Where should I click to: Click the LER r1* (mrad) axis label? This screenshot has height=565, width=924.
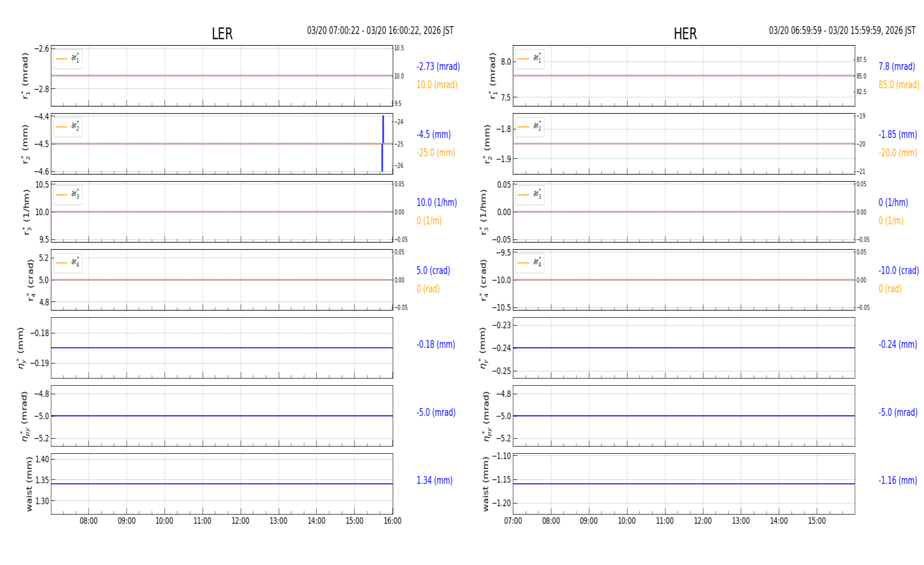coord(26,76)
